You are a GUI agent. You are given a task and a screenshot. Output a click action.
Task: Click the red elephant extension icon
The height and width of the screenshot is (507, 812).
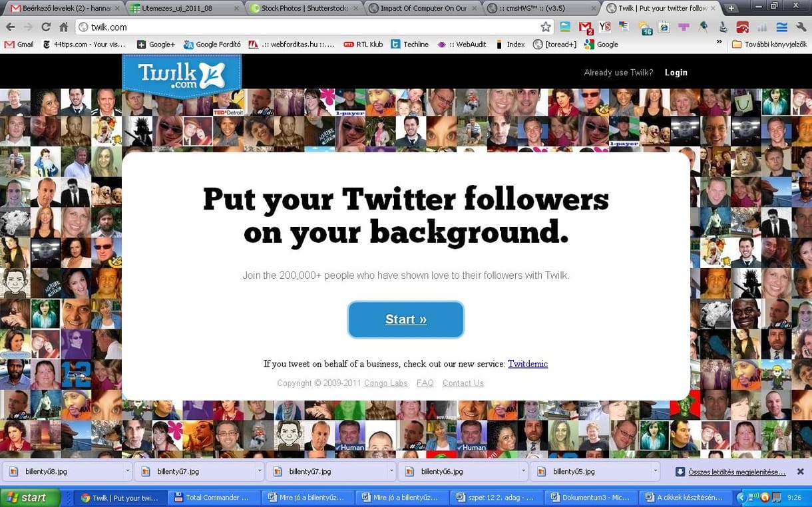(x=742, y=27)
